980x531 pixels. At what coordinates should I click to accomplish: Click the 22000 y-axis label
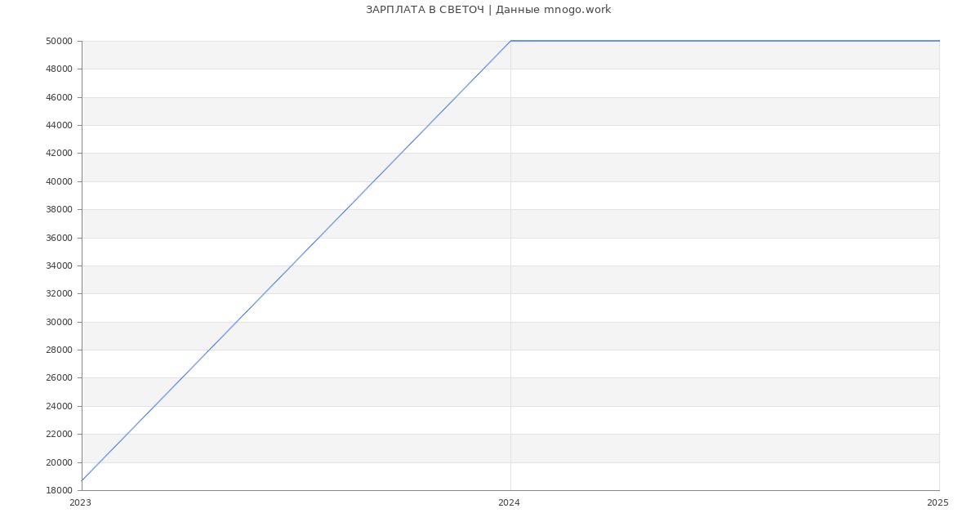click(x=59, y=435)
